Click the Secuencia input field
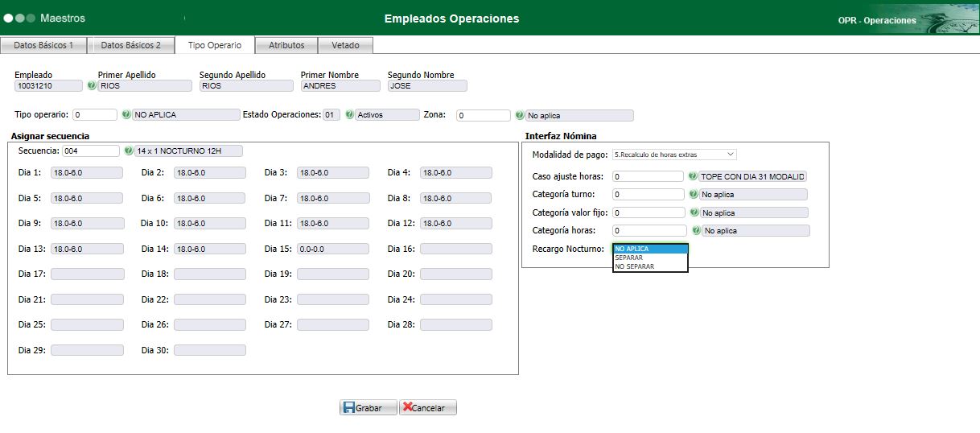This screenshot has height=433, width=980. (x=91, y=151)
